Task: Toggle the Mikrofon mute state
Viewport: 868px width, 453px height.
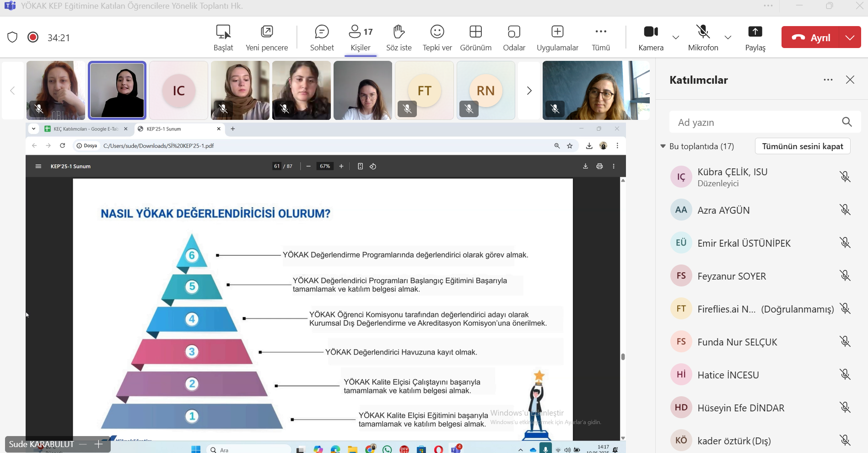Action: click(x=703, y=38)
